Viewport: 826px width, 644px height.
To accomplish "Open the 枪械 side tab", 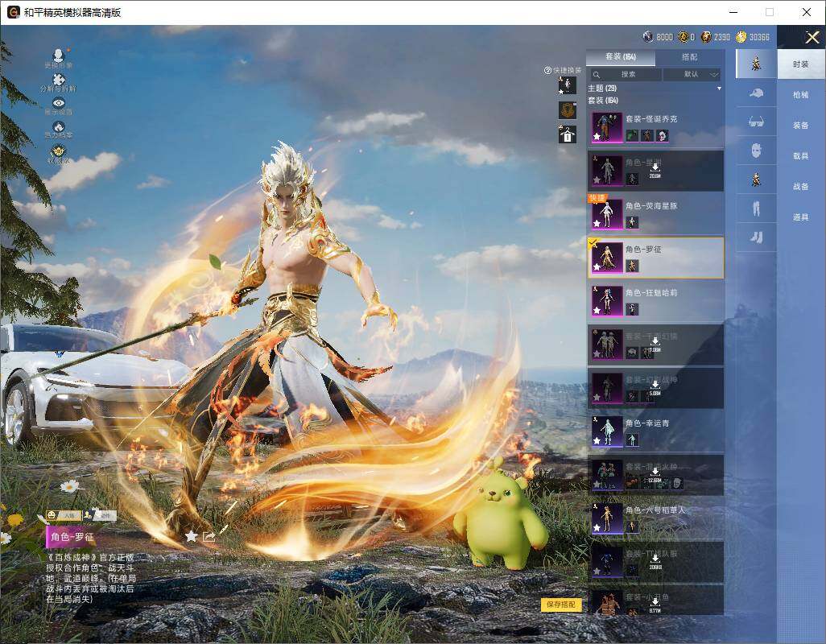I will click(801, 95).
